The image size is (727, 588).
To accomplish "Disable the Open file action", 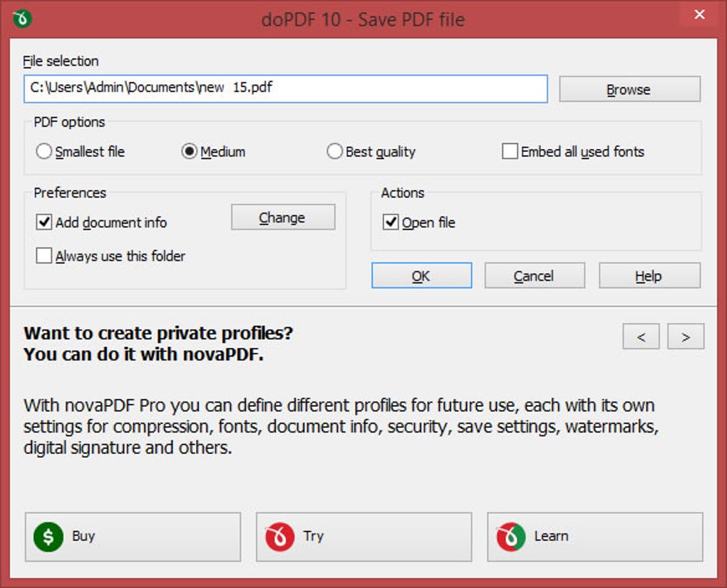I will 391,222.
